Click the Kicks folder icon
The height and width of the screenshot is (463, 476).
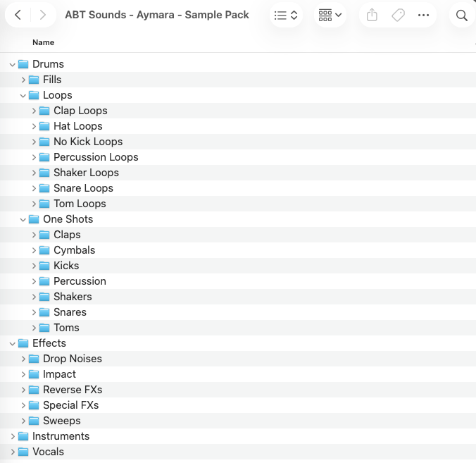(x=44, y=266)
